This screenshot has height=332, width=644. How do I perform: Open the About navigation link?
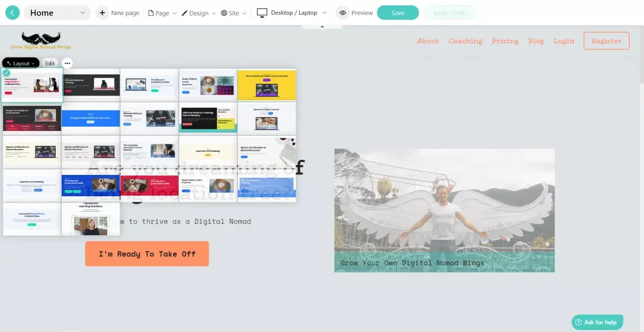[428, 41]
